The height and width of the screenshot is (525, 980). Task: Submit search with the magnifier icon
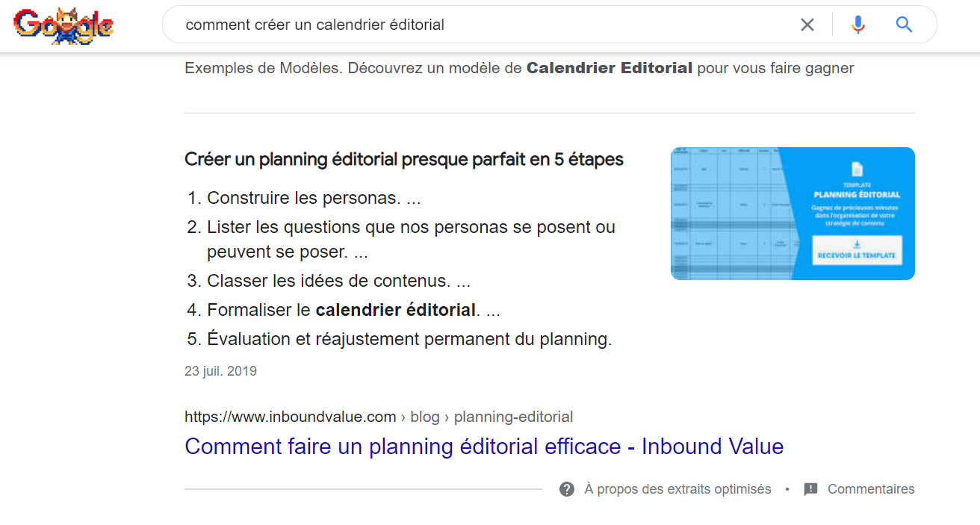[x=904, y=25]
